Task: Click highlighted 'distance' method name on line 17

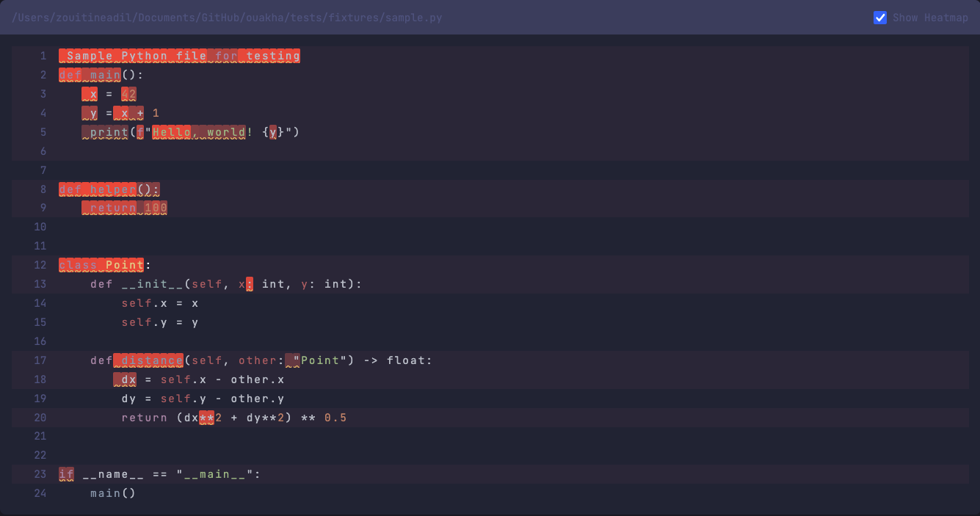Action: (x=148, y=360)
